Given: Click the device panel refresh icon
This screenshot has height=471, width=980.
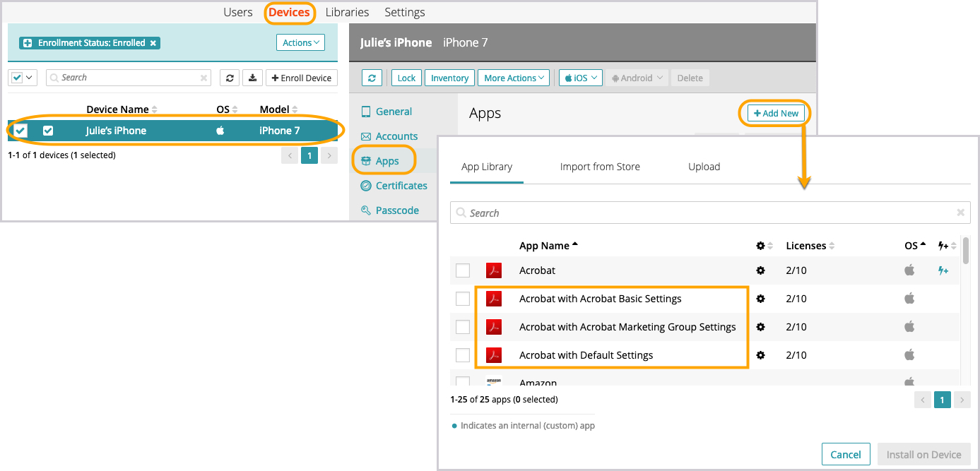Looking at the screenshot, I should coord(372,78).
